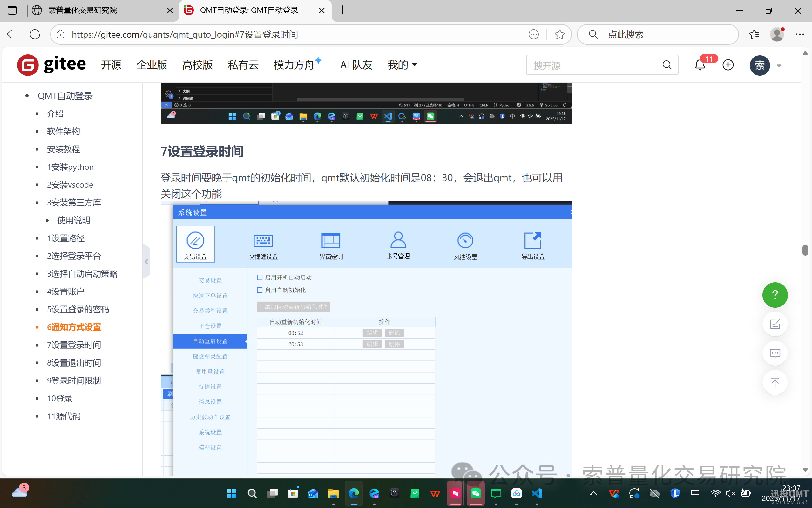Open the 开源 menu item

coord(111,65)
